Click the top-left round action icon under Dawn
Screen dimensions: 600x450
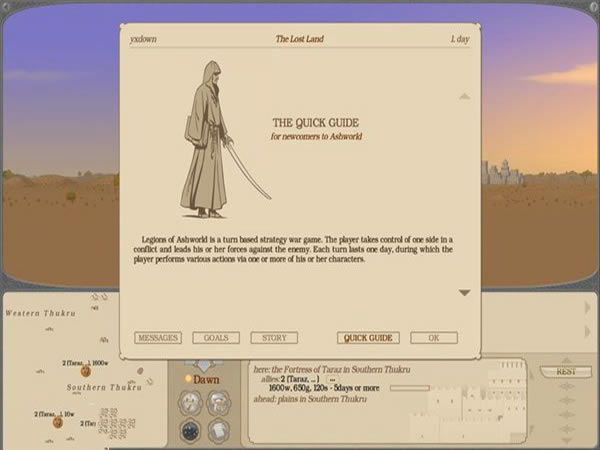[190, 403]
